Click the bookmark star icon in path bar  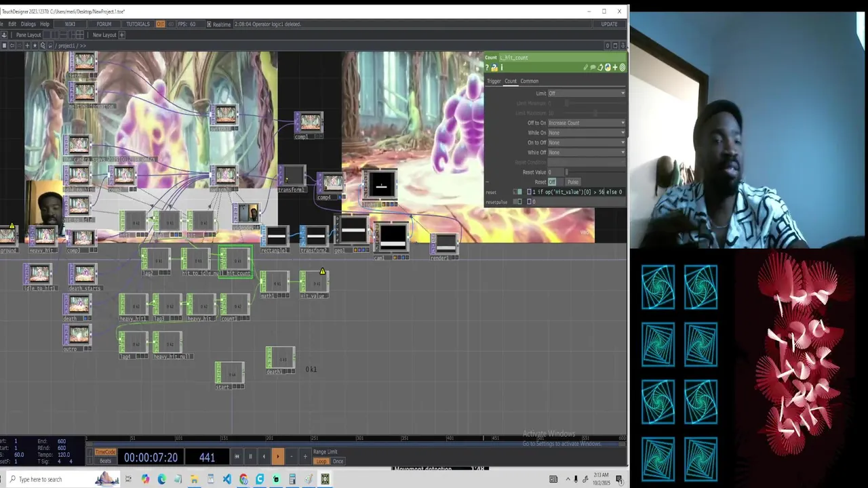pos(35,45)
